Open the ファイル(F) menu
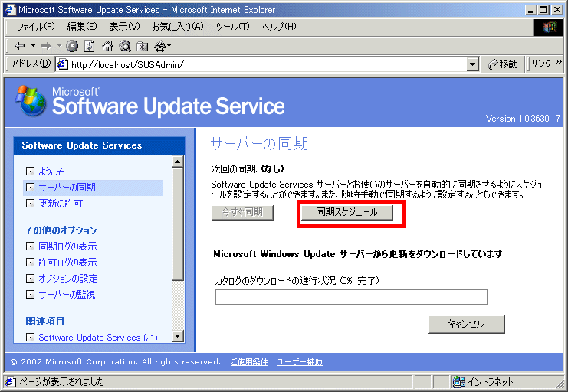 (35, 27)
